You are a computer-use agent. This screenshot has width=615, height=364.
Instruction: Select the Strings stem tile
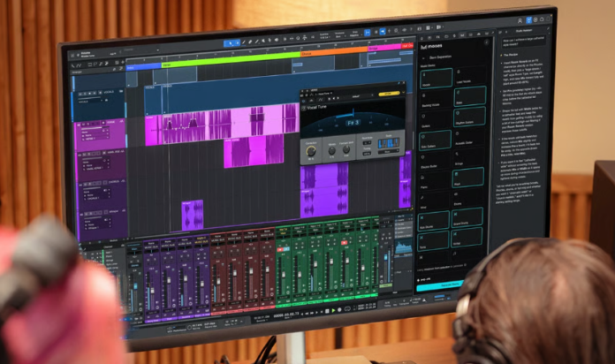pyautogui.click(x=469, y=157)
